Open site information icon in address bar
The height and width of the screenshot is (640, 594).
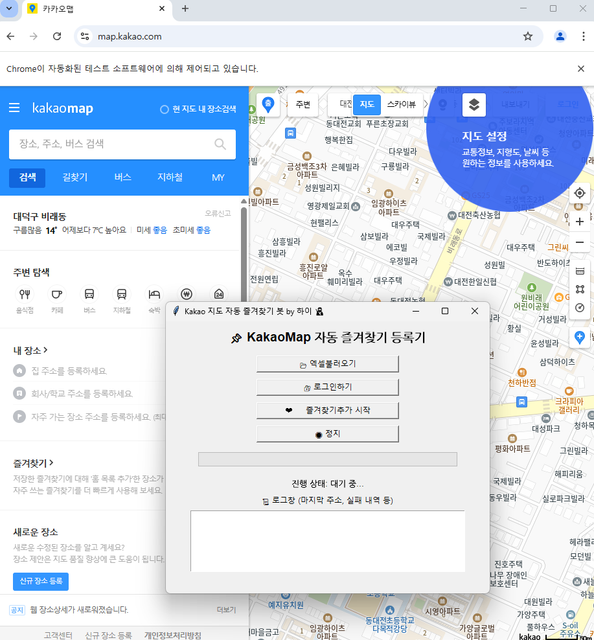tap(85, 36)
